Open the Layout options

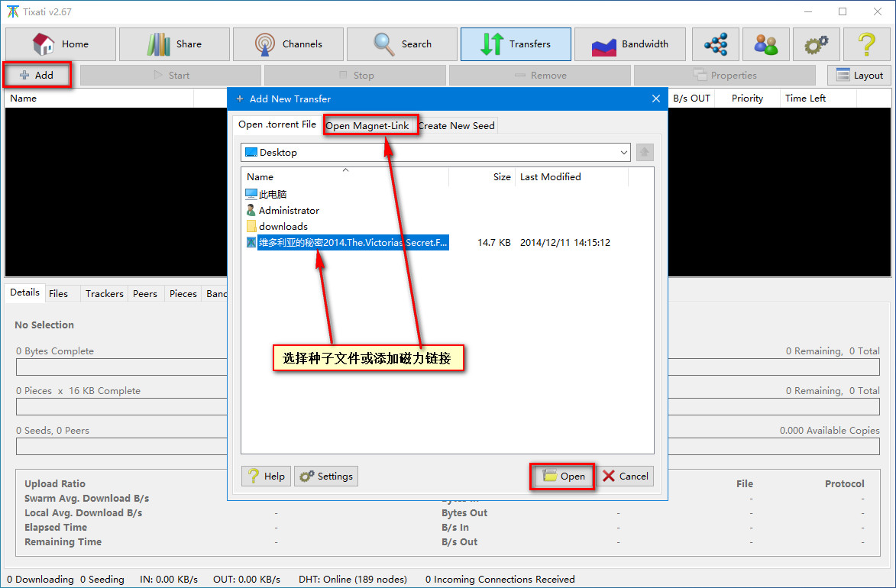pos(859,75)
